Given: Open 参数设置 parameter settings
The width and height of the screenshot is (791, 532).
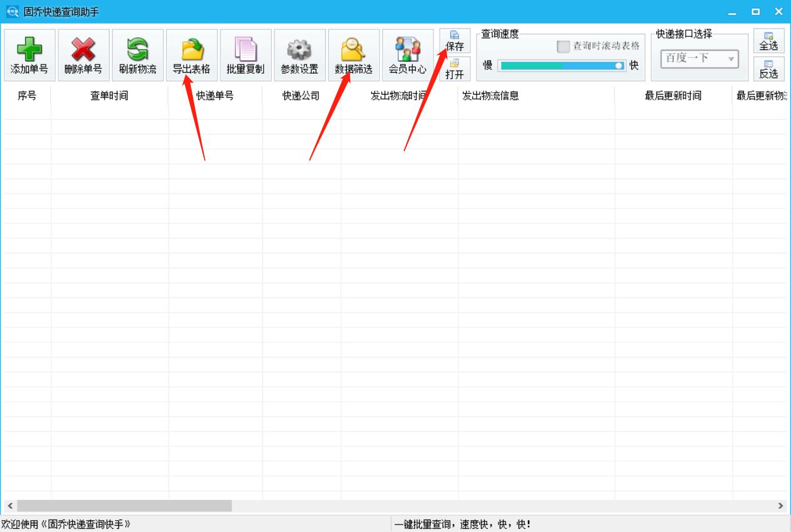Looking at the screenshot, I should pyautogui.click(x=299, y=55).
